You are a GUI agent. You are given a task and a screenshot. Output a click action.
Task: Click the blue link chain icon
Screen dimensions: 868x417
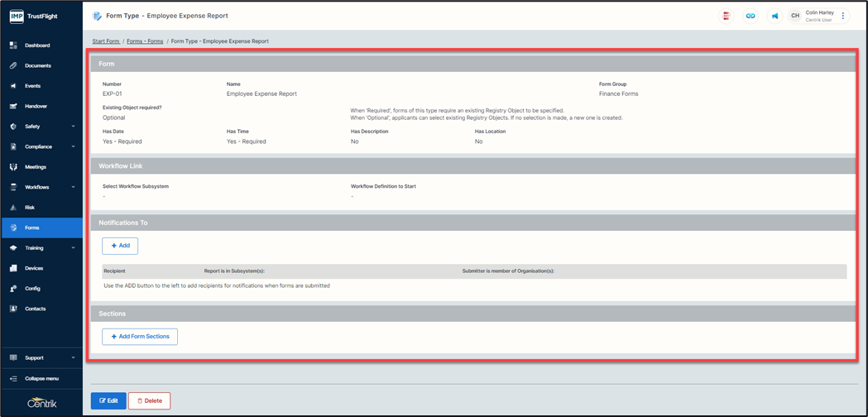[x=751, y=16]
